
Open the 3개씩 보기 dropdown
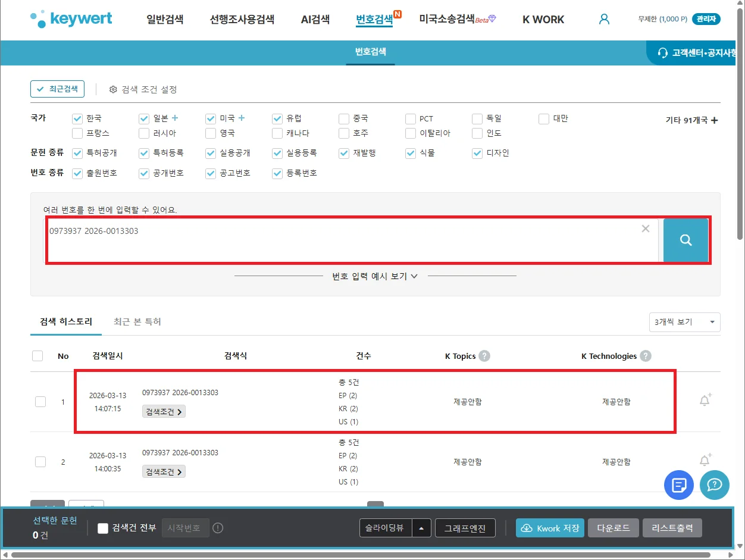(x=684, y=322)
